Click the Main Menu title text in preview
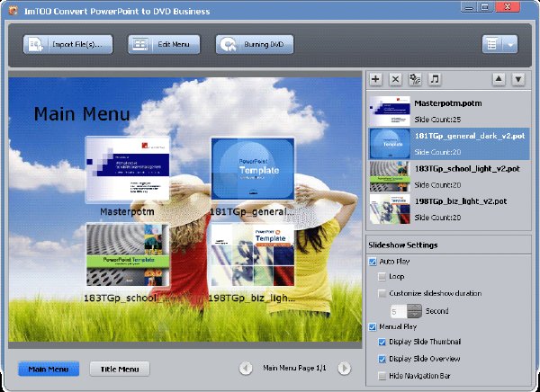 tap(82, 114)
